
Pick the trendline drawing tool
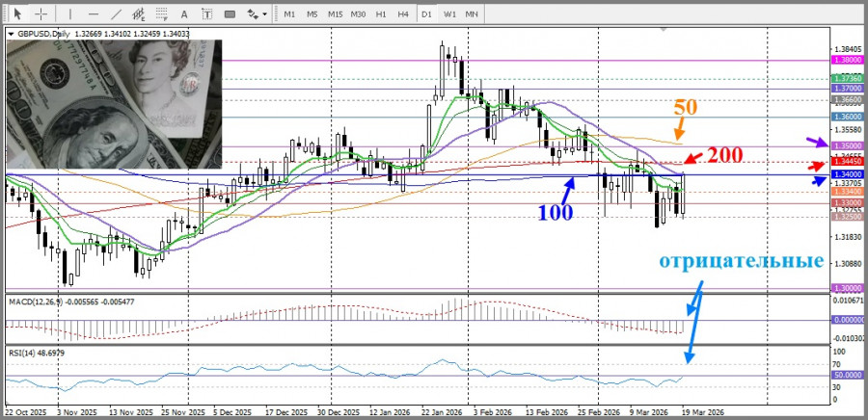tap(116, 14)
